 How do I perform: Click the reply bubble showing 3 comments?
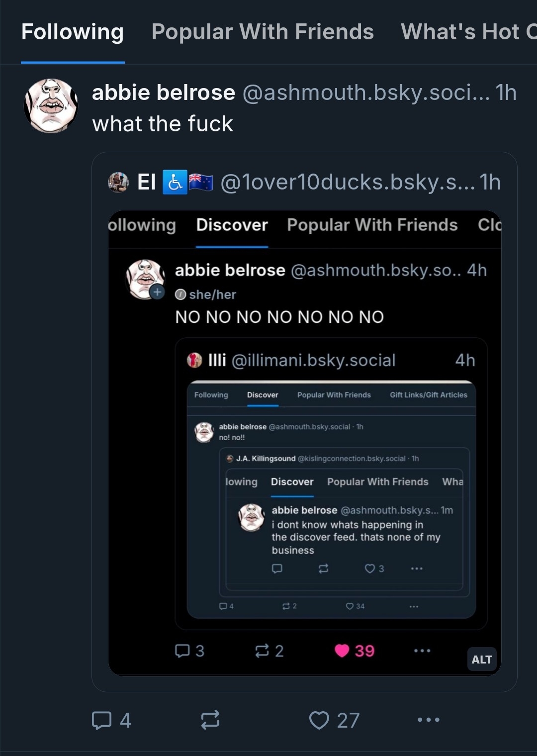(182, 651)
